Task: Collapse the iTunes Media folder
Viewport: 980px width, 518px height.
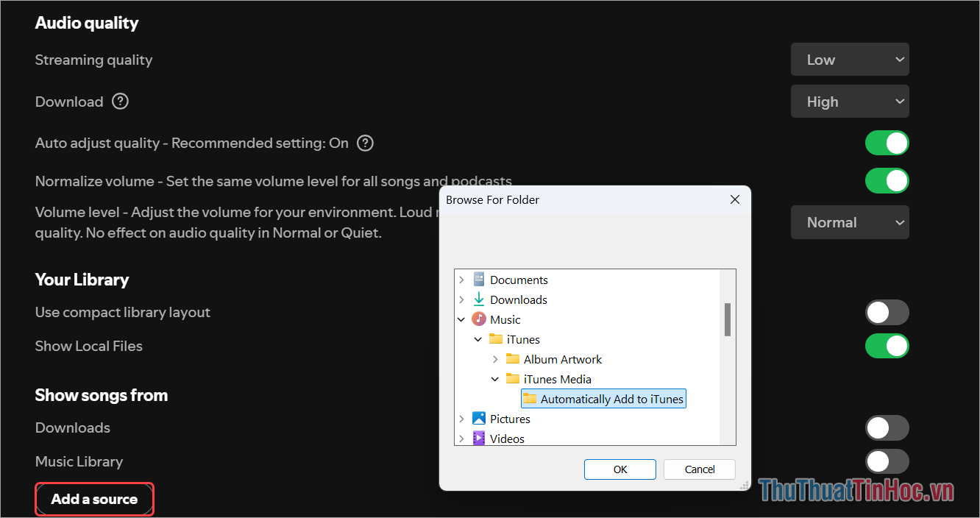Action: coord(495,379)
